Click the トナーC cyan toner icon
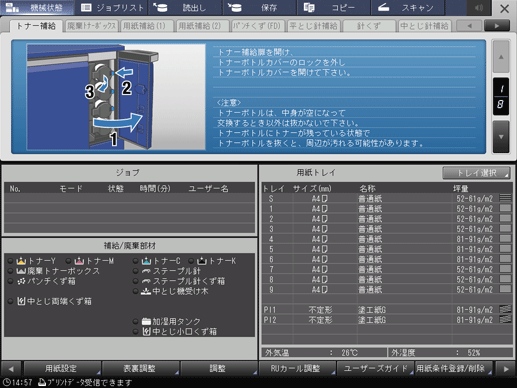The height and width of the screenshot is (388, 517). (x=146, y=261)
